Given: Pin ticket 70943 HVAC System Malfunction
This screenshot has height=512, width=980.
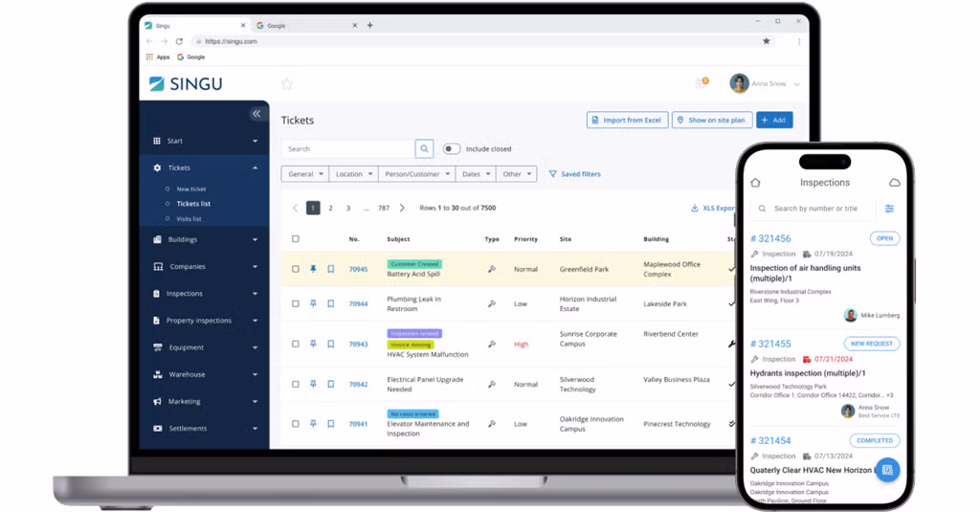Looking at the screenshot, I should (313, 344).
